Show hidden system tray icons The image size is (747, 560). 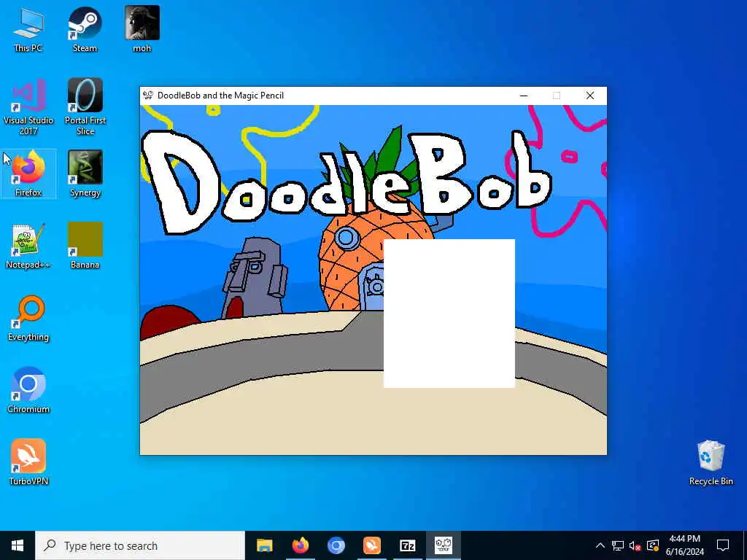click(600, 545)
